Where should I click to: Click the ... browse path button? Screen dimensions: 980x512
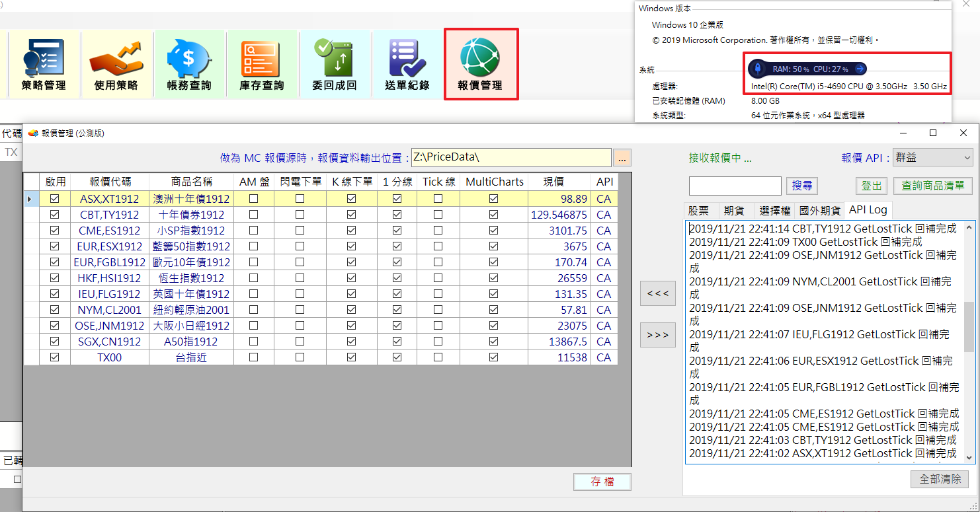[622, 157]
